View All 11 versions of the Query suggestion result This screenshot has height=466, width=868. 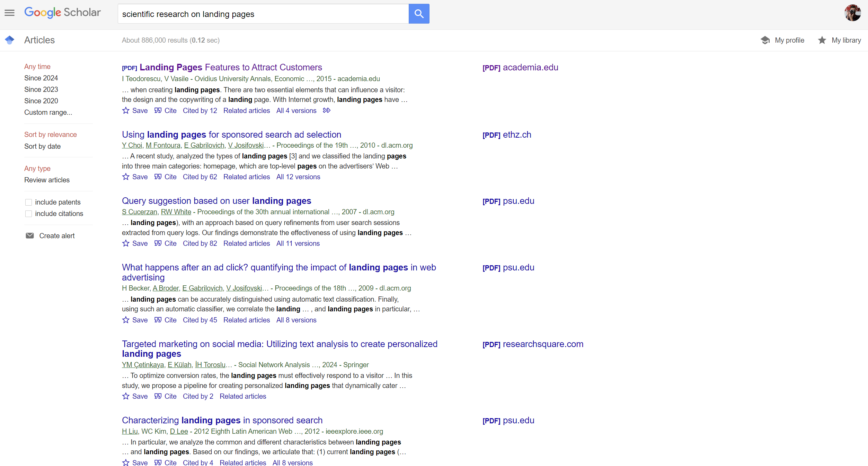298,243
